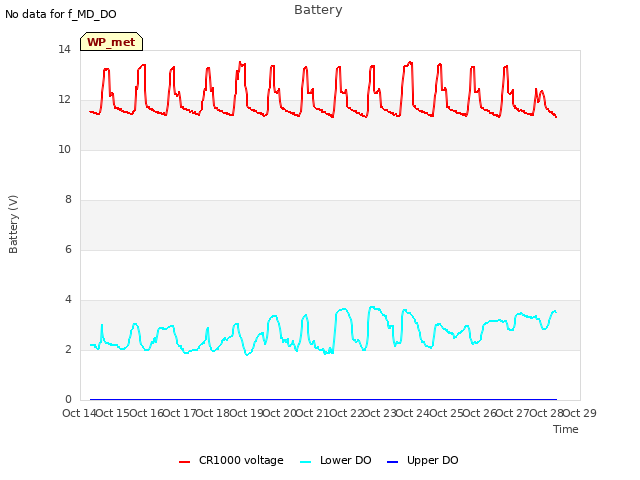
Task: Toggle Lower DO legend entry
Action: coord(336,460)
